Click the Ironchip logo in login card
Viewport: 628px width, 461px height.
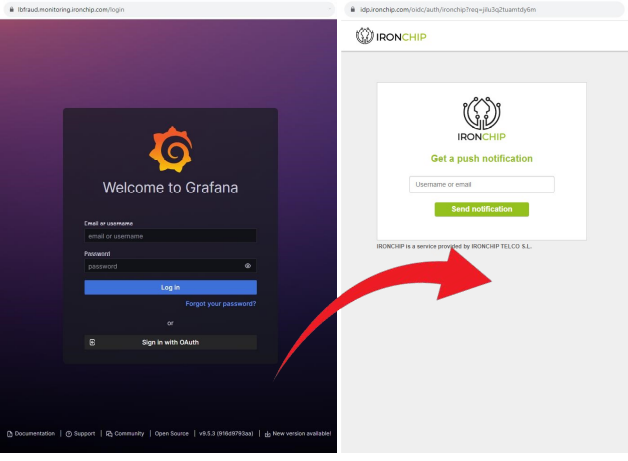click(x=482, y=119)
